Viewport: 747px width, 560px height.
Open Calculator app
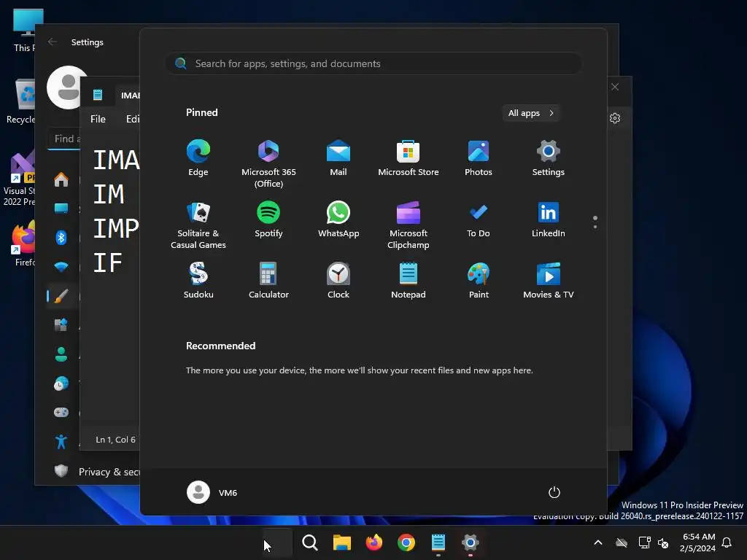(x=268, y=281)
